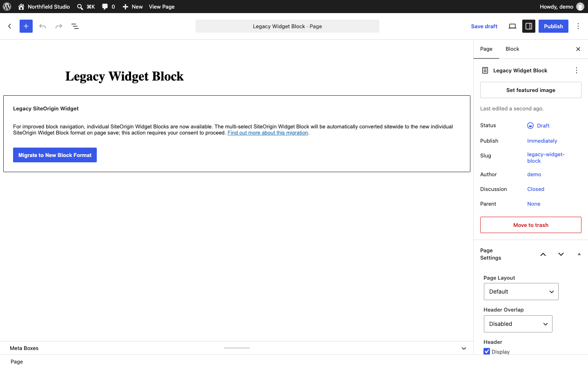Change publish date from Immediately
This screenshot has width=588, height=368.
pos(542,141)
